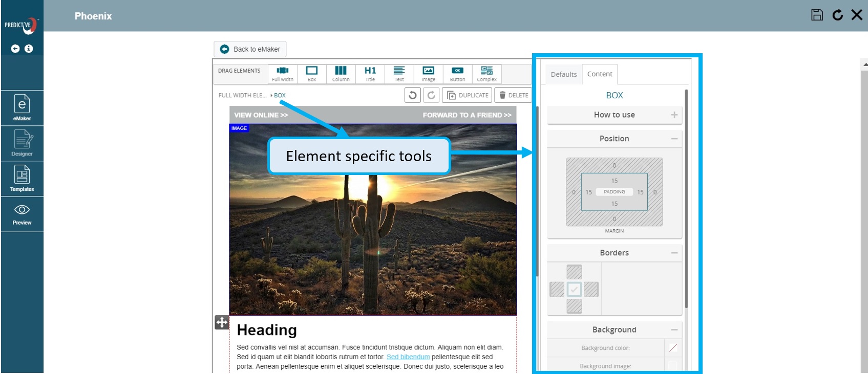This screenshot has width=868, height=374.
Task: Collapse the Position section
Action: 674,139
